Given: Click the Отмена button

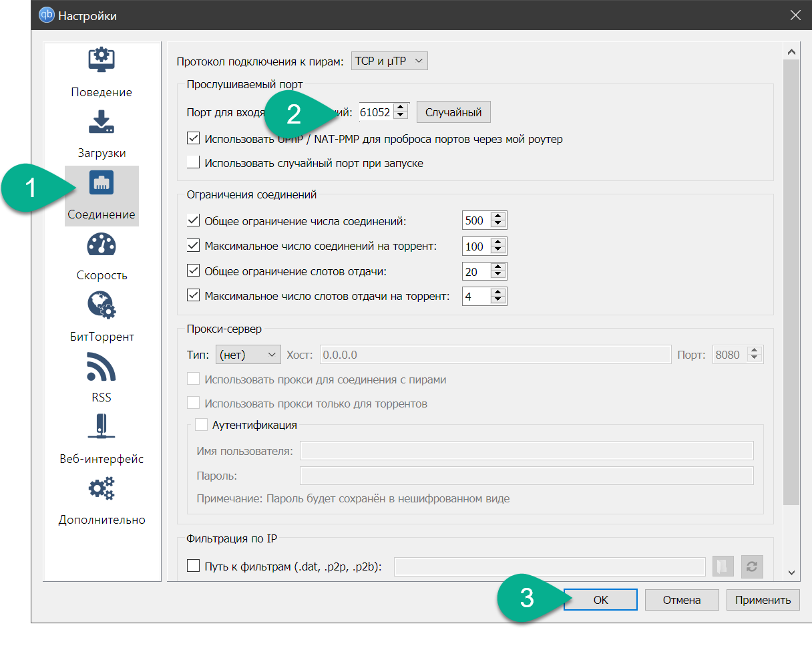Looking at the screenshot, I should (682, 600).
